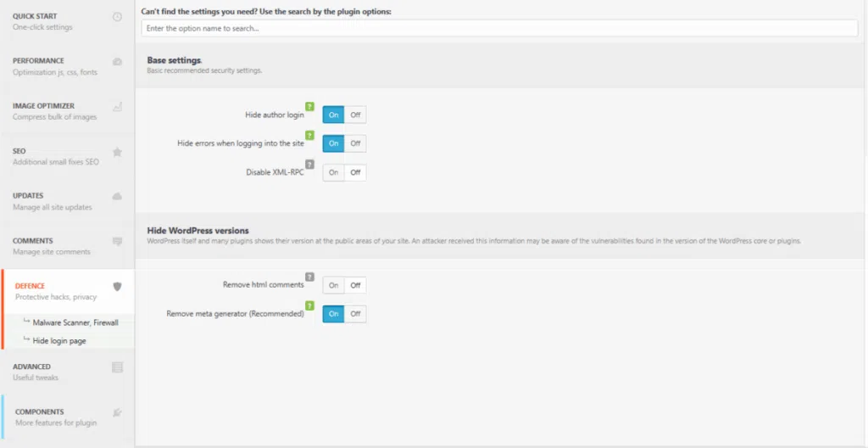Click the speech bubble icon beside Comments
This screenshot has width=868, height=448.
pyautogui.click(x=117, y=242)
